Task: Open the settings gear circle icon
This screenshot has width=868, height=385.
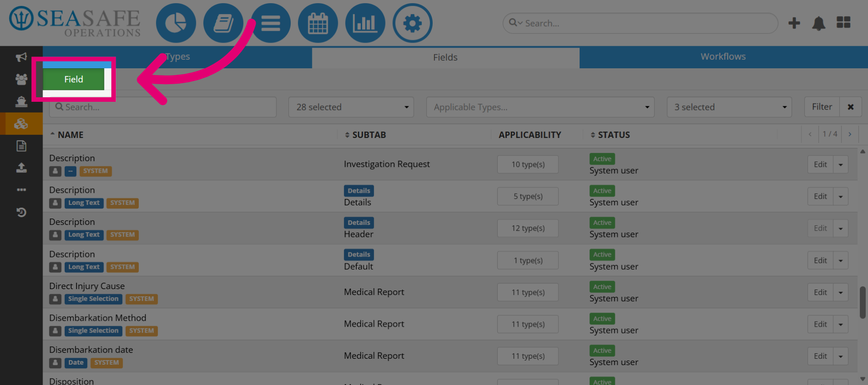Action: tap(412, 23)
